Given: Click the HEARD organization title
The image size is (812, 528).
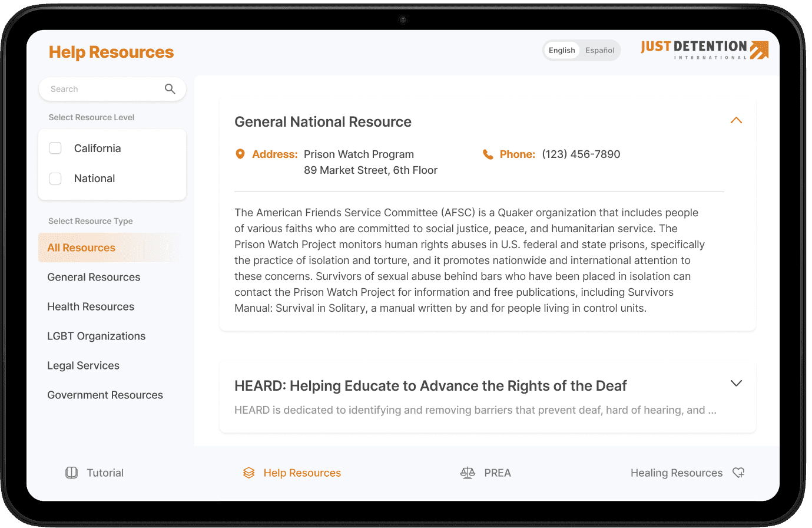Looking at the screenshot, I should coord(430,386).
